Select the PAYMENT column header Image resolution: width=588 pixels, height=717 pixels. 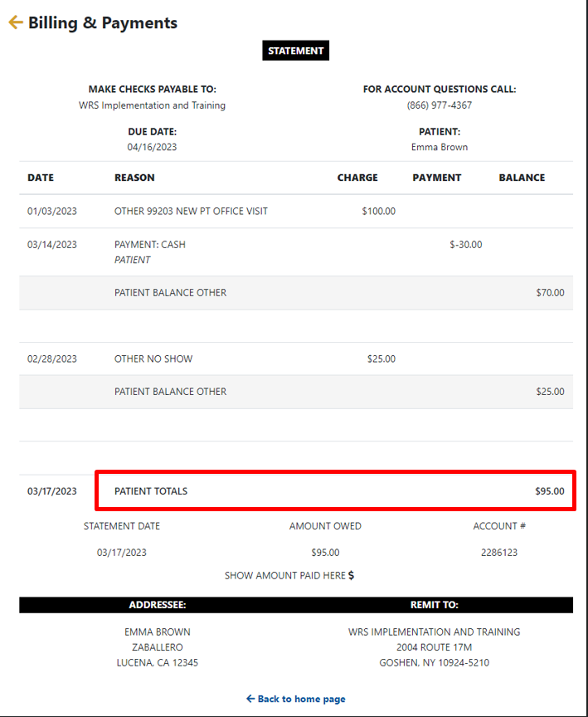click(436, 178)
